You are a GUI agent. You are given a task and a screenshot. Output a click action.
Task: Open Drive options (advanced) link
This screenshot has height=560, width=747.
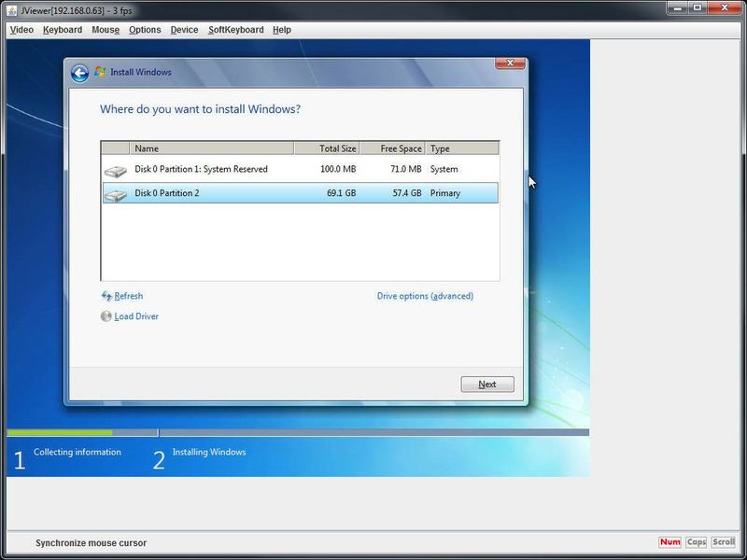[425, 296]
